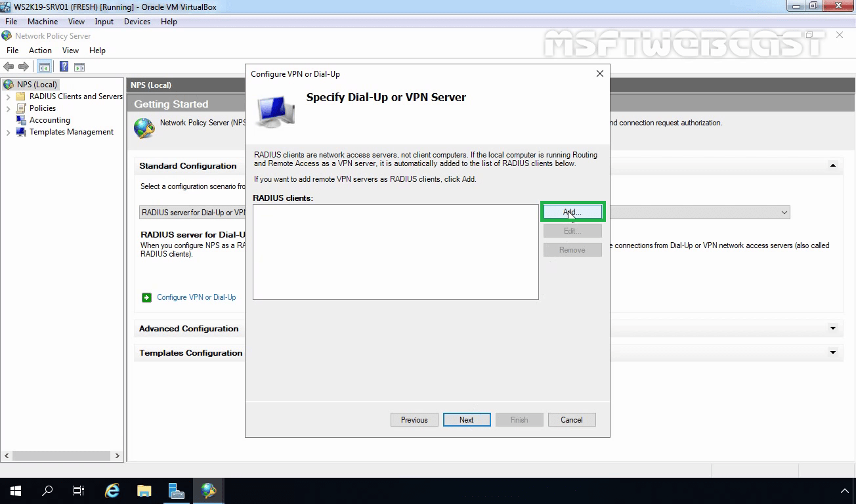Launch Internet Explorer from taskbar
Screen dimensions: 856x504
[112, 491]
